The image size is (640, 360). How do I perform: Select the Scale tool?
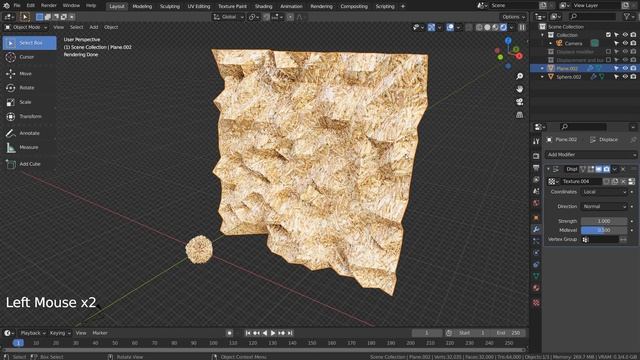pyautogui.click(x=29, y=102)
